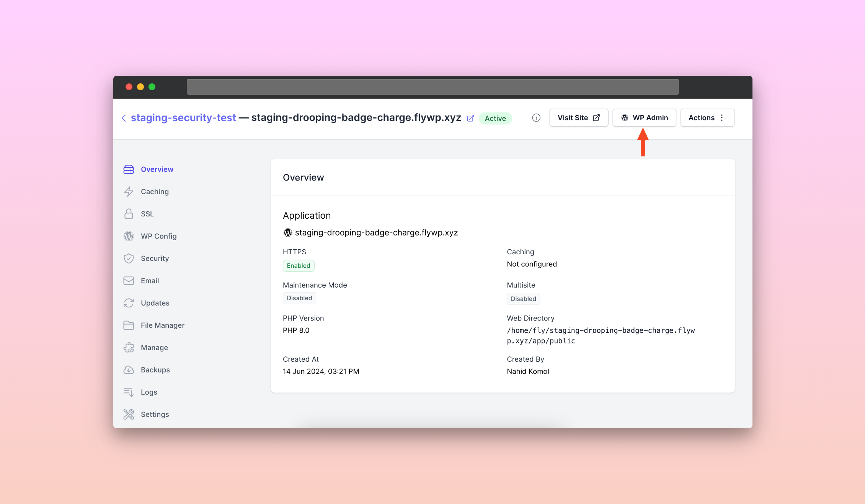Toggle the HTTPS enabled status
The image size is (865, 504).
pos(298,265)
